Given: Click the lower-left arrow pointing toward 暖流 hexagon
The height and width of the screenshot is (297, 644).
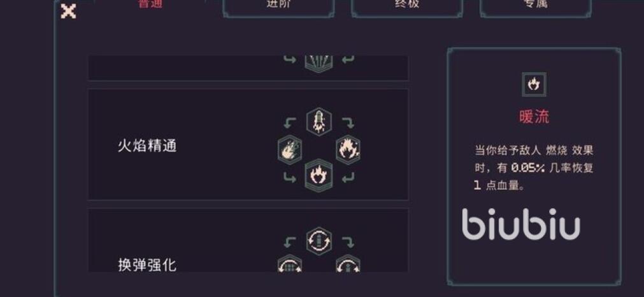Looking at the screenshot, I should pyautogui.click(x=290, y=177).
